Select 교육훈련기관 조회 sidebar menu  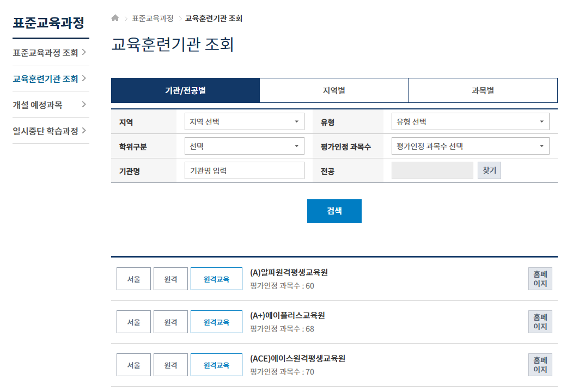(51, 78)
